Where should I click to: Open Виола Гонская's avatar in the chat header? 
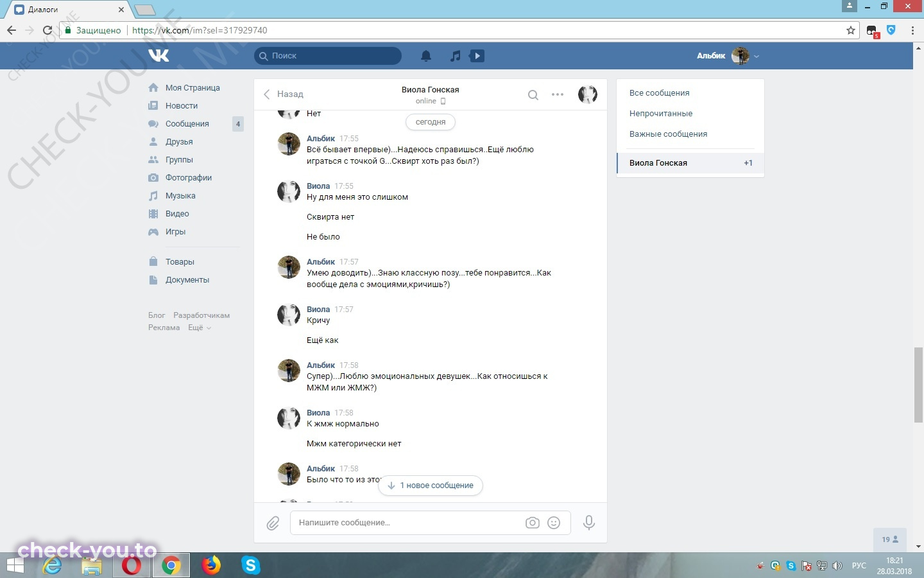pyautogui.click(x=588, y=94)
